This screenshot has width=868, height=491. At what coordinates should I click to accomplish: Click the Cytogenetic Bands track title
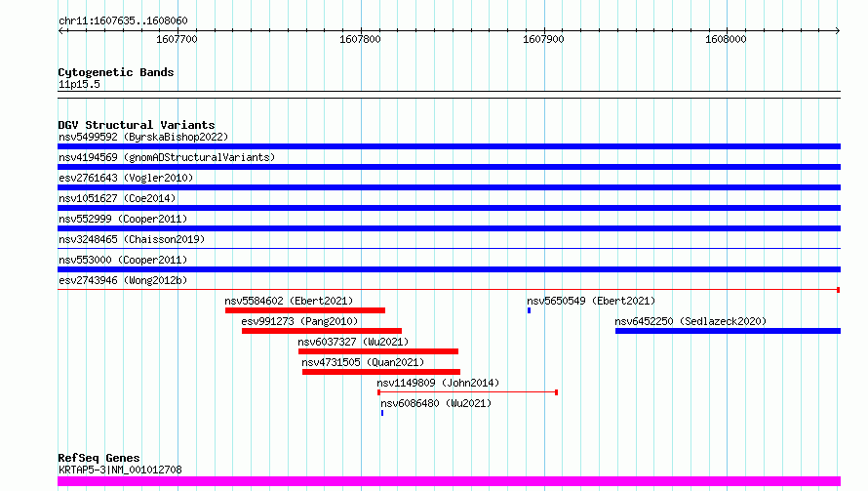pyautogui.click(x=116, y=72)
